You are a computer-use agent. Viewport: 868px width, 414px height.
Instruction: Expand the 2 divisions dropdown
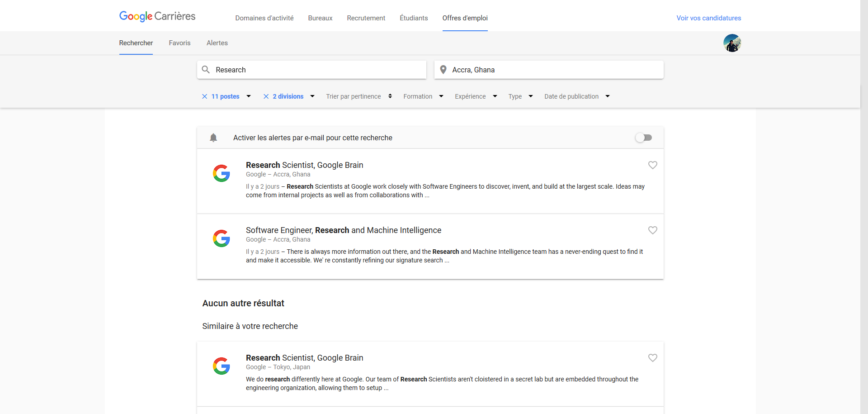point(312,96)
